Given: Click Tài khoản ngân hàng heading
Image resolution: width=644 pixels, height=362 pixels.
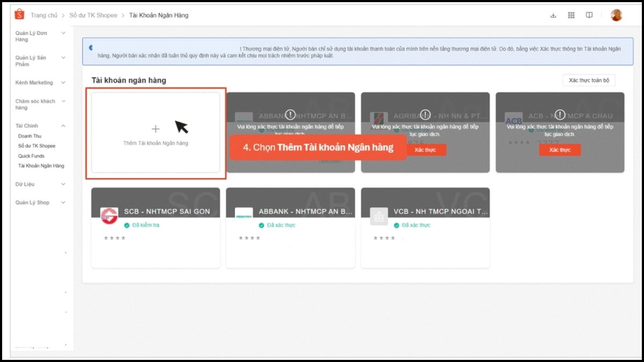Looking at the screenshot, I should tap(129, 80).
